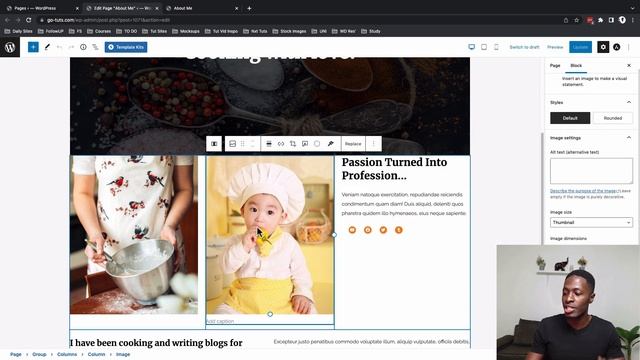Toggle the Settings gear sidebar
The width and height of the screenshot is (640, 360).
pyautogui.click(x=603, y=47)
